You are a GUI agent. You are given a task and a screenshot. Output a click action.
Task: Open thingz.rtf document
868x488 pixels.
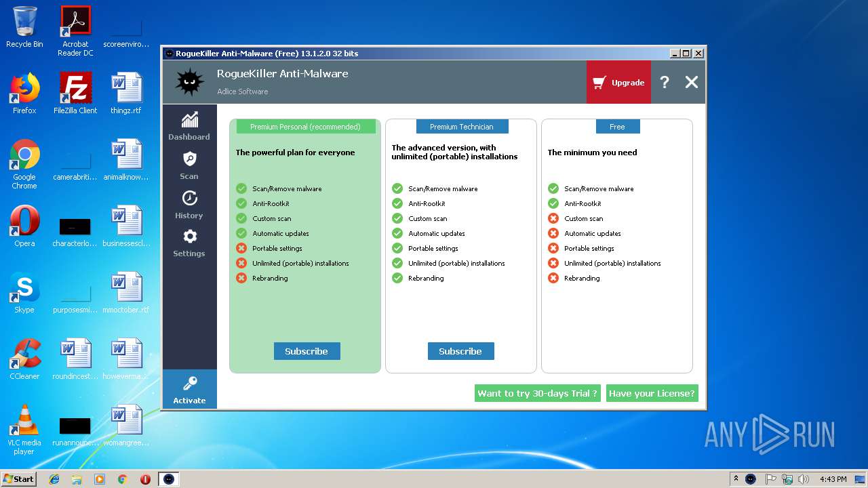[x=126, y=94]
